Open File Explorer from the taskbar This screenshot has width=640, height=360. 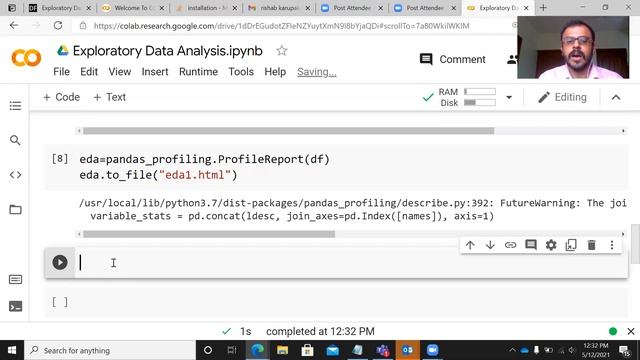pos(282,350)
